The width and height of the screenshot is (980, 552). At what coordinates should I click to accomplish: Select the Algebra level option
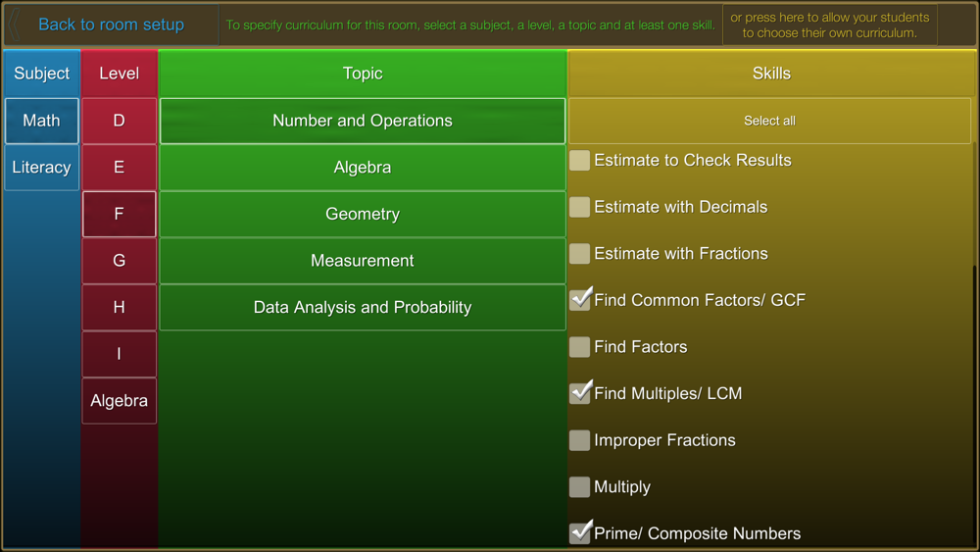pos(119,401)
